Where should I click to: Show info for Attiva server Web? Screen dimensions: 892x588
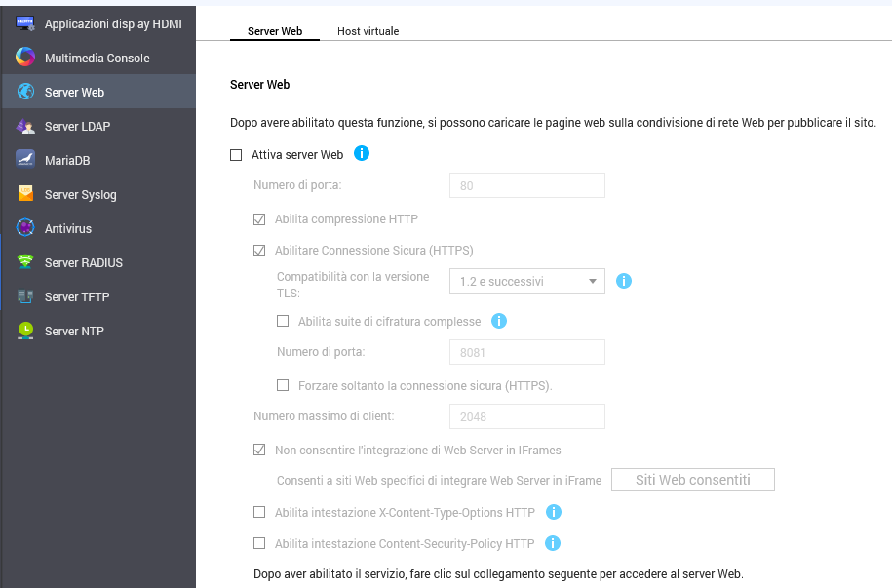[361, 153]
